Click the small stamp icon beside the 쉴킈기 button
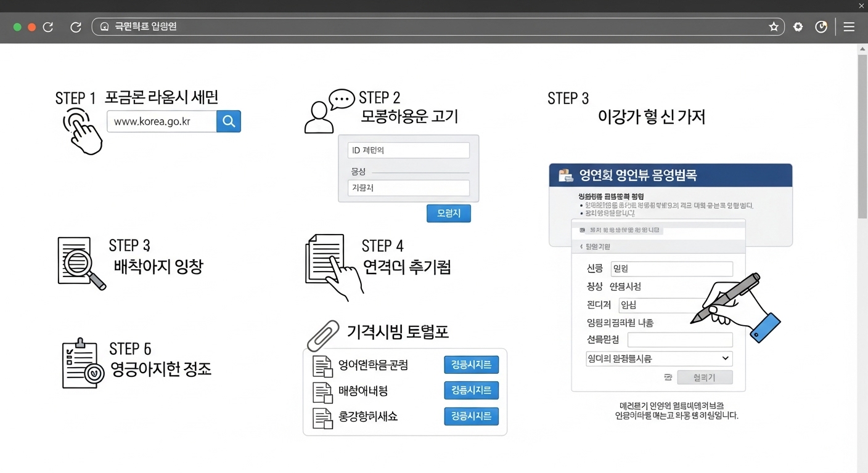 click(669, 378)
